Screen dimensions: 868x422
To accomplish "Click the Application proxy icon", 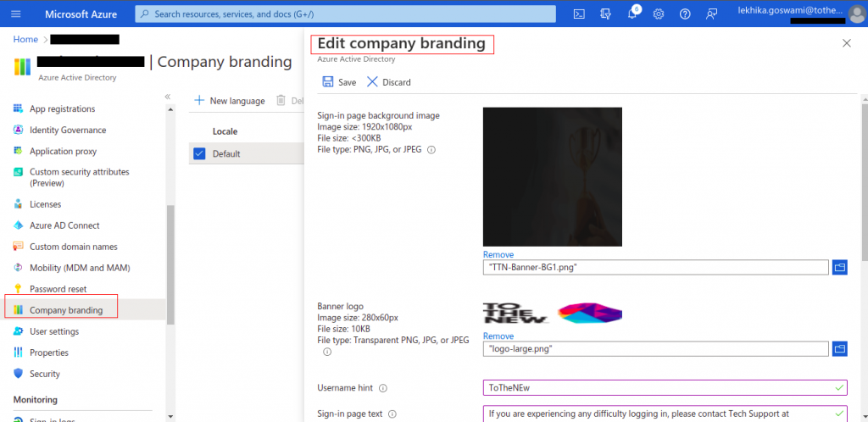I will 19,151.
